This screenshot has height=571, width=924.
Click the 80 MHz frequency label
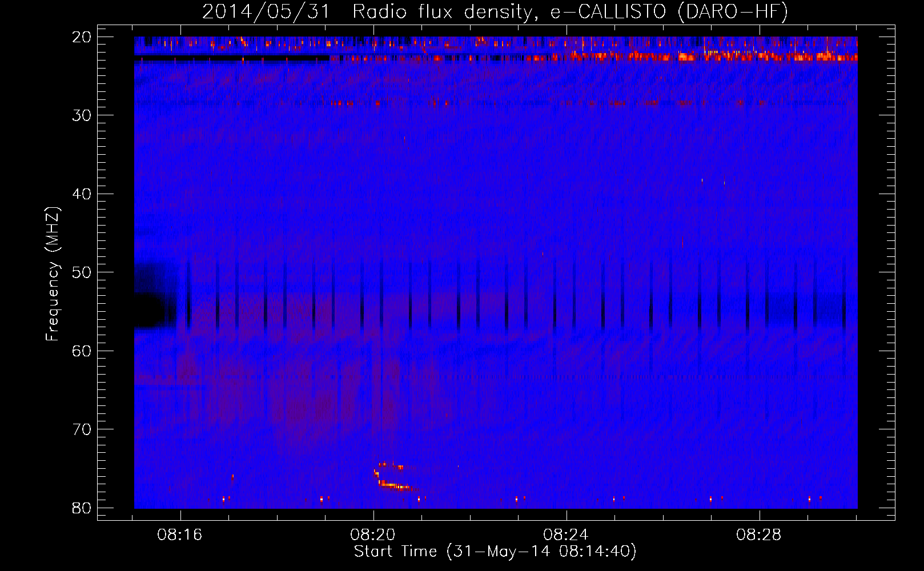click(82, 508)
